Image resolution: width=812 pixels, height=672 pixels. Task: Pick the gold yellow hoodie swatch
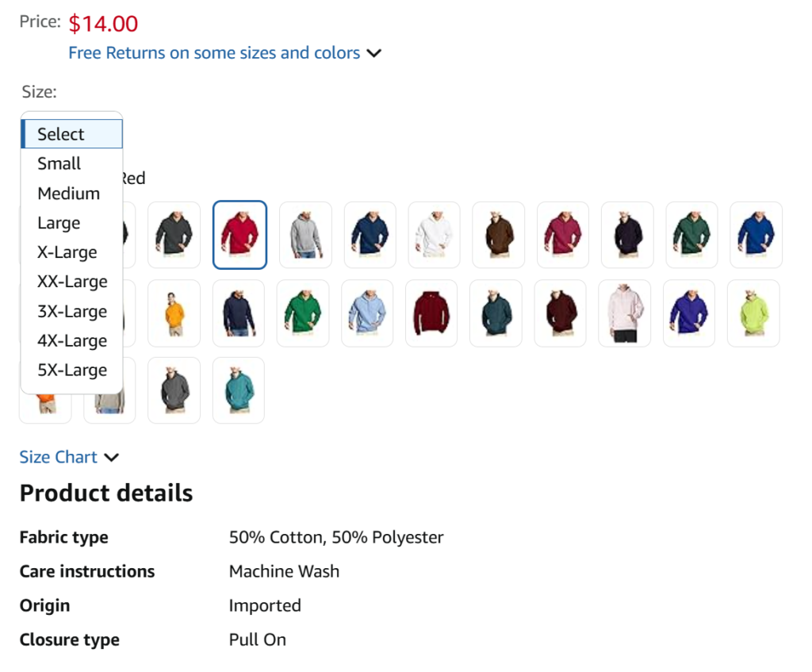tap(174, 313)
